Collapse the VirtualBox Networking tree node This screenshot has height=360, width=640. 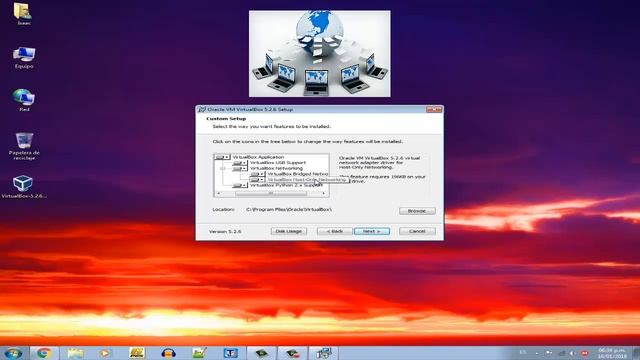pos(222,168)
